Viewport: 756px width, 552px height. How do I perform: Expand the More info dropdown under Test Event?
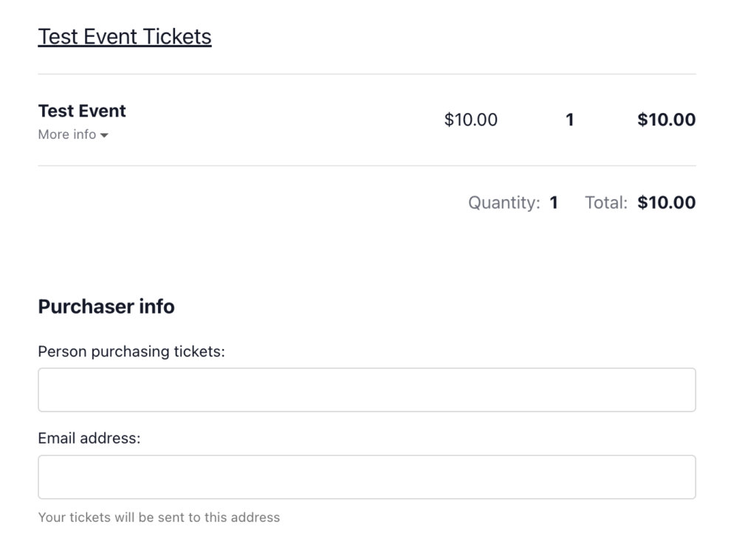72,134
